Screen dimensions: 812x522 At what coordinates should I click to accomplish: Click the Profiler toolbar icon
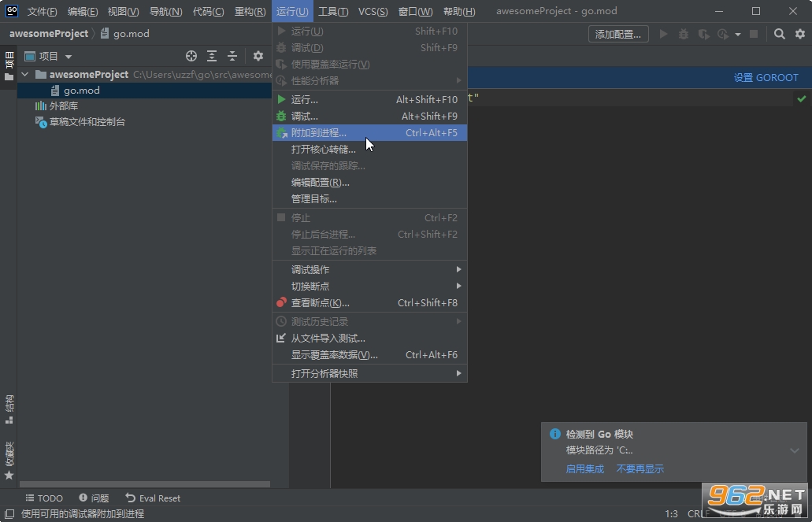point(723,34)
